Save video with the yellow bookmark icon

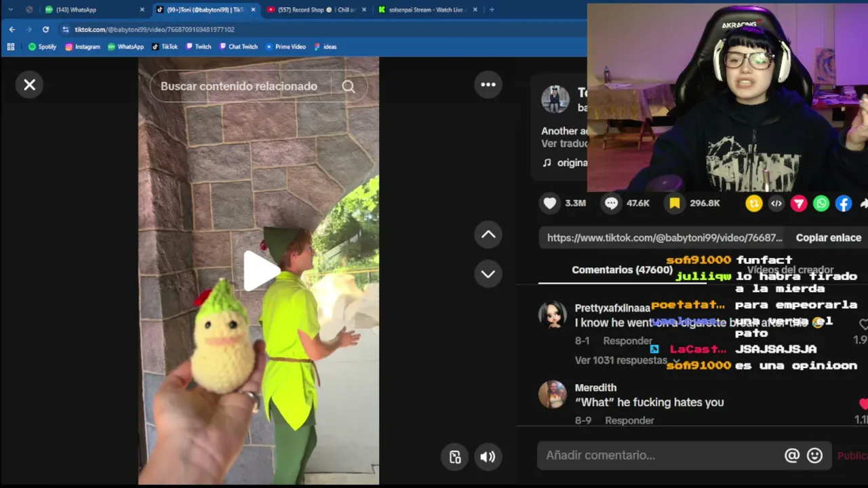point(675,203)
